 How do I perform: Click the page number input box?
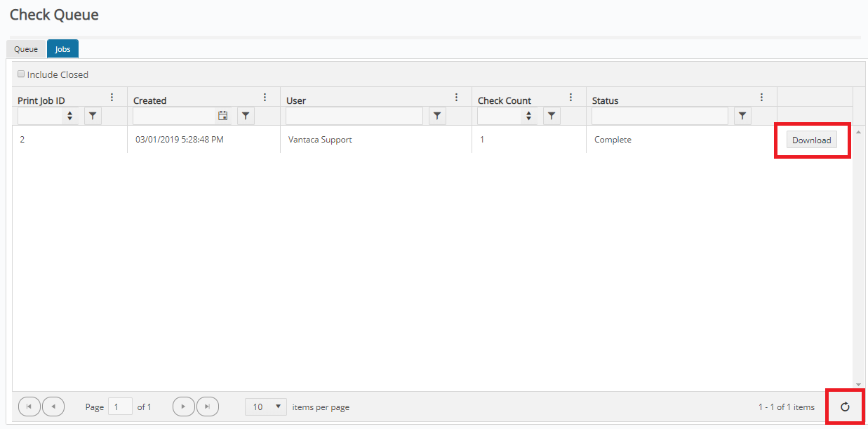pos(120,407)
